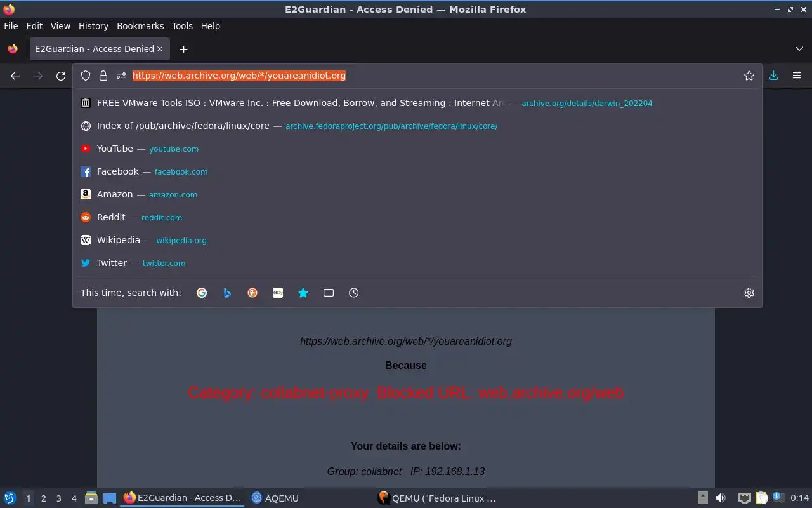Click the Group collabnet IP details line
Viewport: 812px width, 508px height.
point(406,471)
